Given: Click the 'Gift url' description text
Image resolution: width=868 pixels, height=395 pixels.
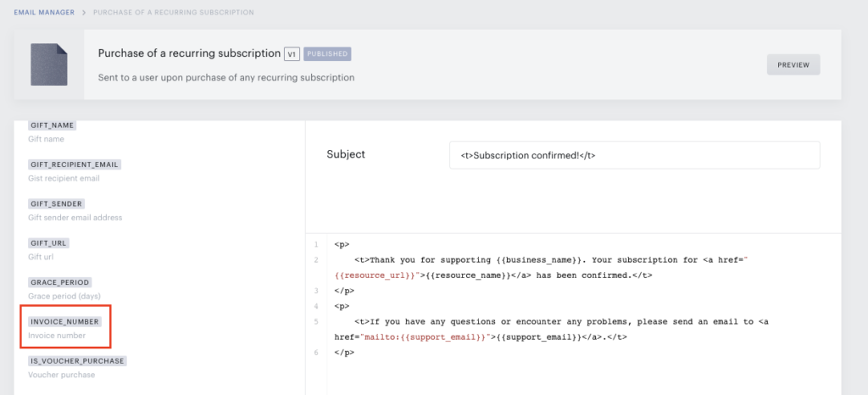Looking at the screenshot, I should [x=41, y=257].
